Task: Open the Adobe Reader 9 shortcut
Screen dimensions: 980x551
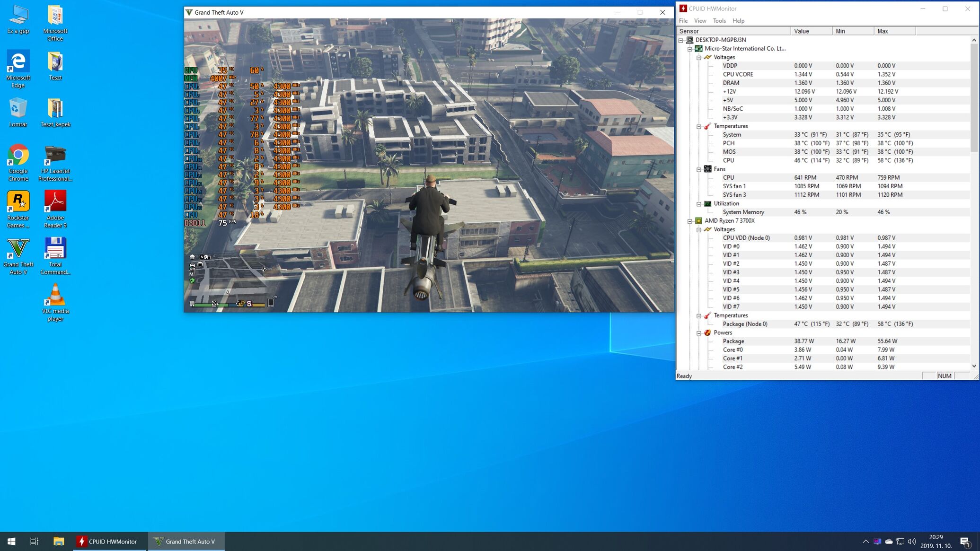Action: click(55, 210)
